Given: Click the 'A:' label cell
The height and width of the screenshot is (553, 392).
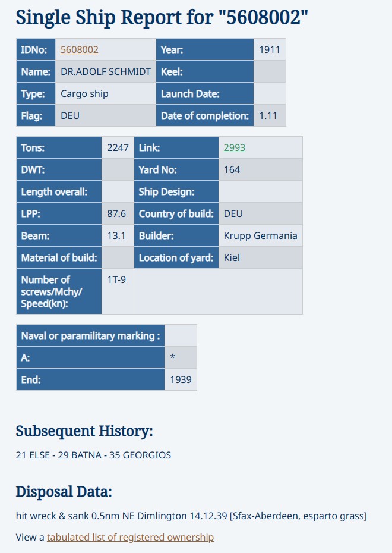Looking at the screenshot, I should [90, 357].
